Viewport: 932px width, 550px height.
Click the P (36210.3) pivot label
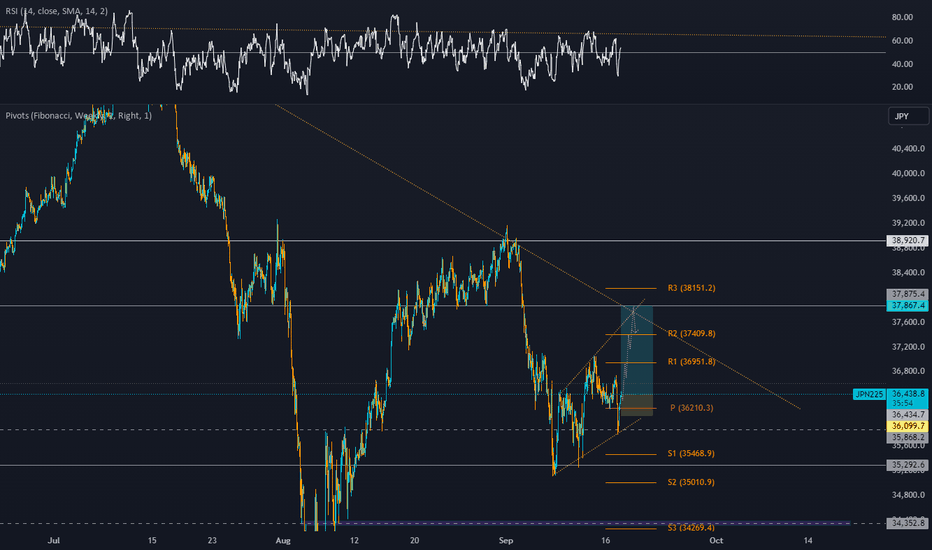(x=692, y=408)
